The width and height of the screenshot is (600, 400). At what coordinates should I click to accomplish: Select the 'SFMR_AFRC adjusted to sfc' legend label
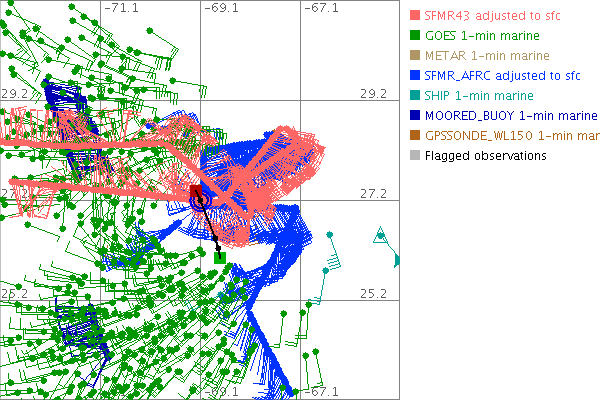(508, 75)
